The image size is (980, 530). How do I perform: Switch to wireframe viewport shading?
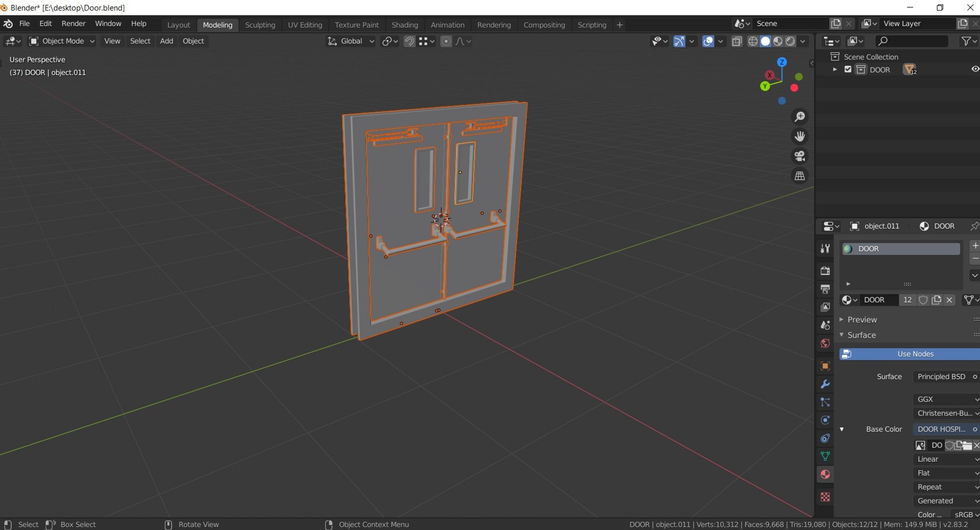tap(753, 41)
